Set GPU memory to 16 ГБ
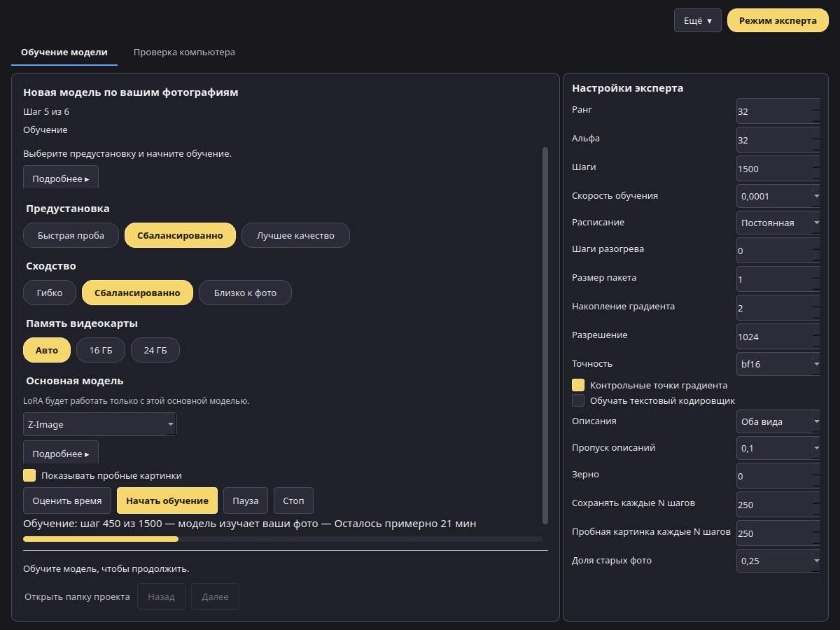Image resolution: width=840 pixels, height=630 pixels. (101, 350)
